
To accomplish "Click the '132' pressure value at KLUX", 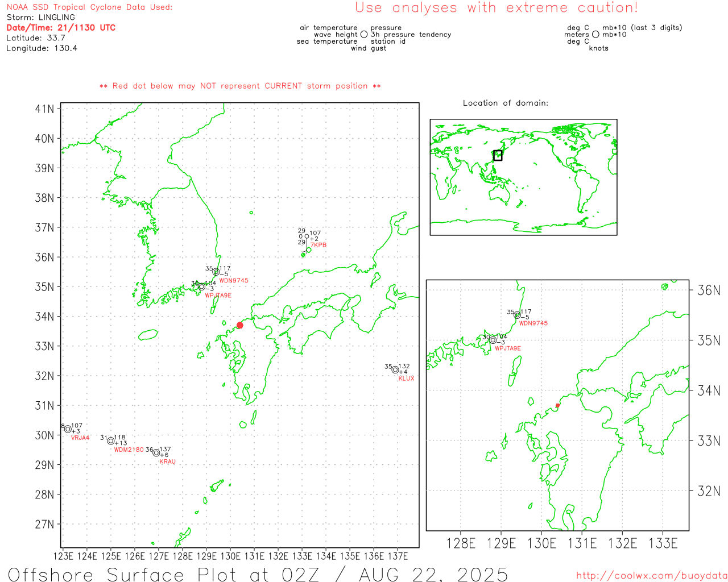I will click(x=404, y=367).
